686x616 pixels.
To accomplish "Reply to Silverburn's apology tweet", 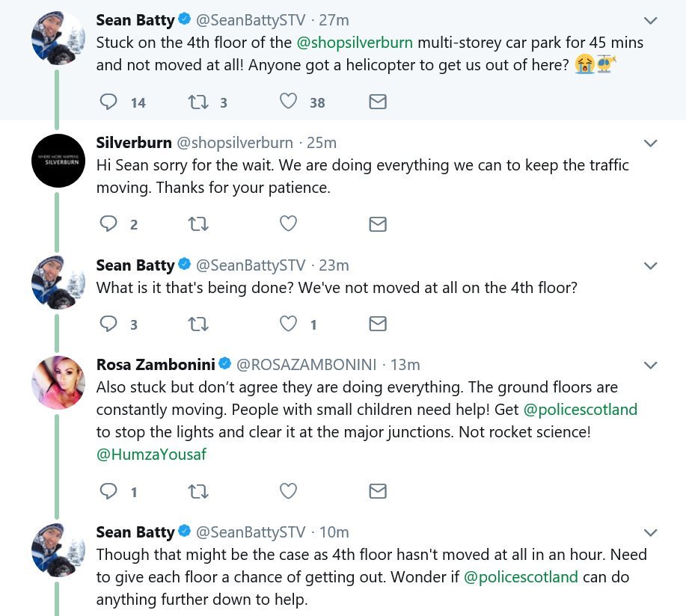I will 108,224.
